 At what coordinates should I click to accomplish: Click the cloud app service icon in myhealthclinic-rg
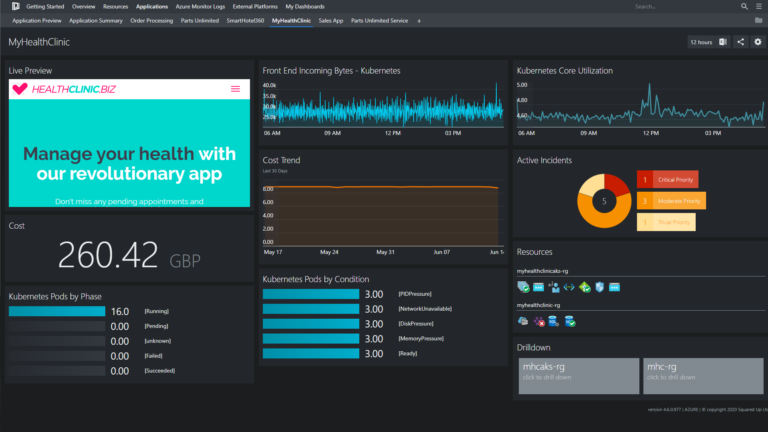[523, 321]
